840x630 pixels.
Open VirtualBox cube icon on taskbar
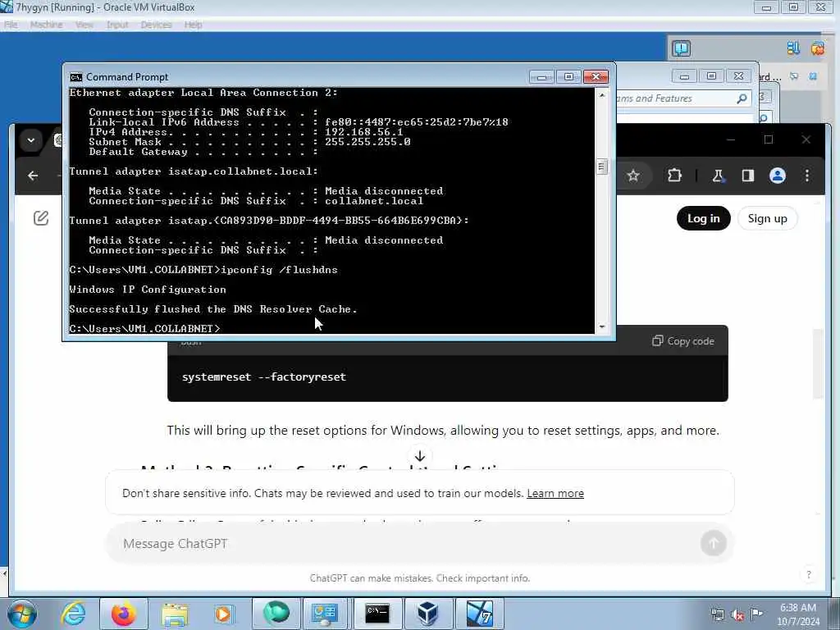pos(427,614)
